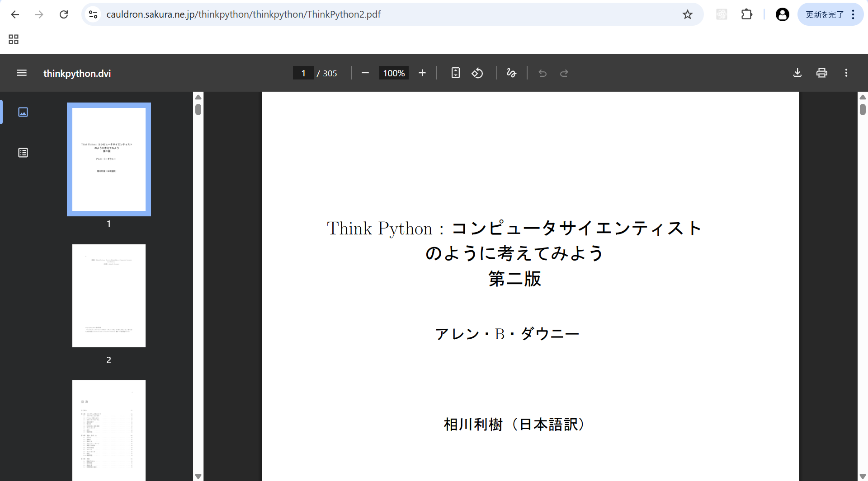Image resolution: width=868 pixels, height=481 pixels.
Task: Toggle the PDF sidebar hamburger menu
Action: pos(22,73)
